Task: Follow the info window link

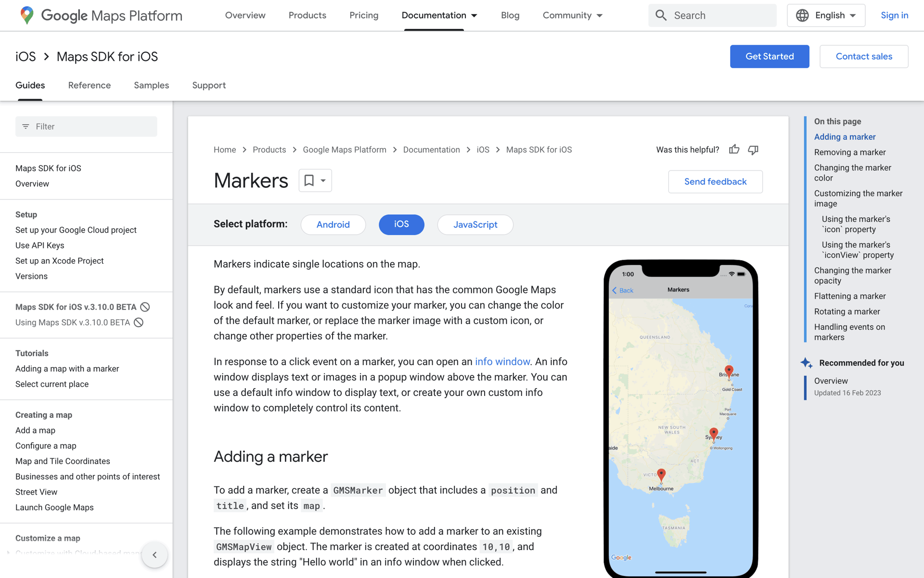Action: click(502, 362)
